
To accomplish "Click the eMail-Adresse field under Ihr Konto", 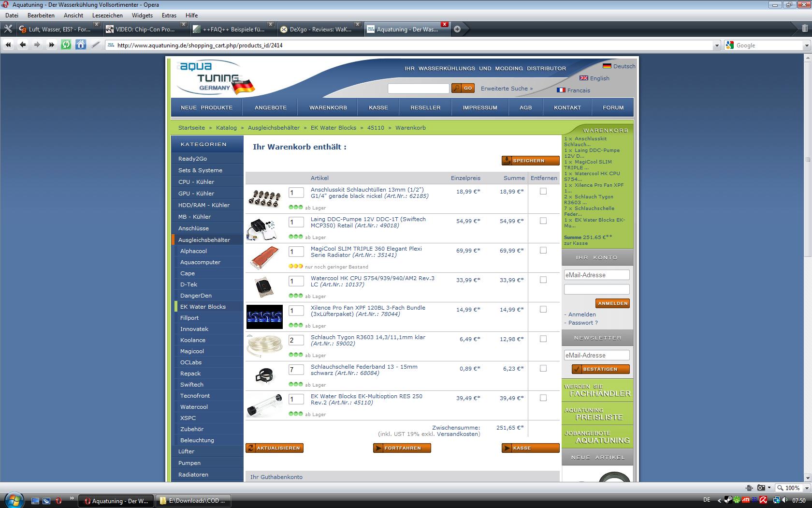I will click(x=597, y=275).
